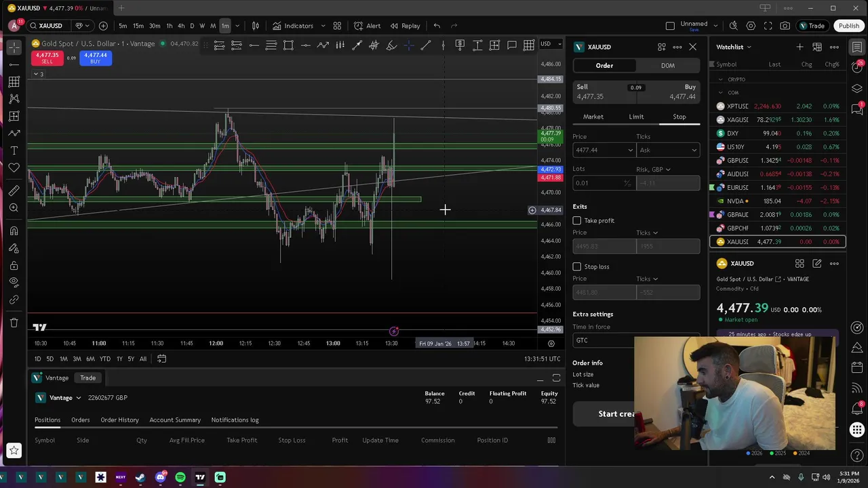This screenshot has height=488, width=868.
Task: Select the crosshair cursor tool in left toolbar
Action: pyautogui.click(x=14, y=47)
